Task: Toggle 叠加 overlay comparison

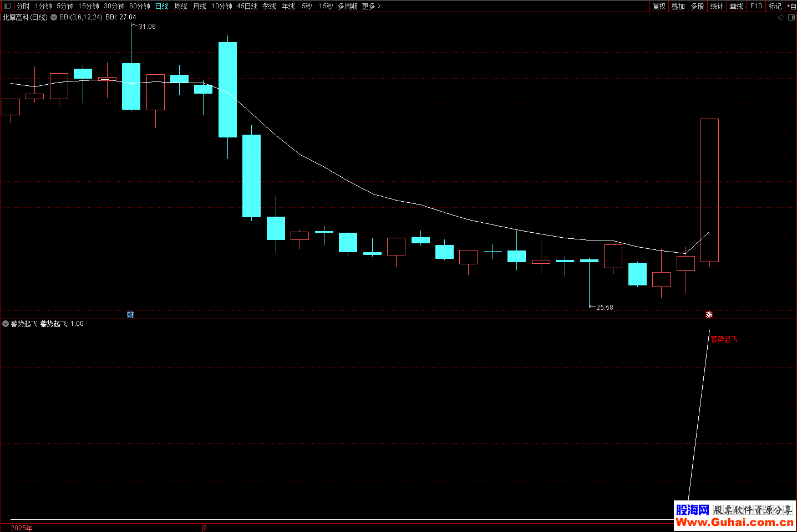Action: 678,6
